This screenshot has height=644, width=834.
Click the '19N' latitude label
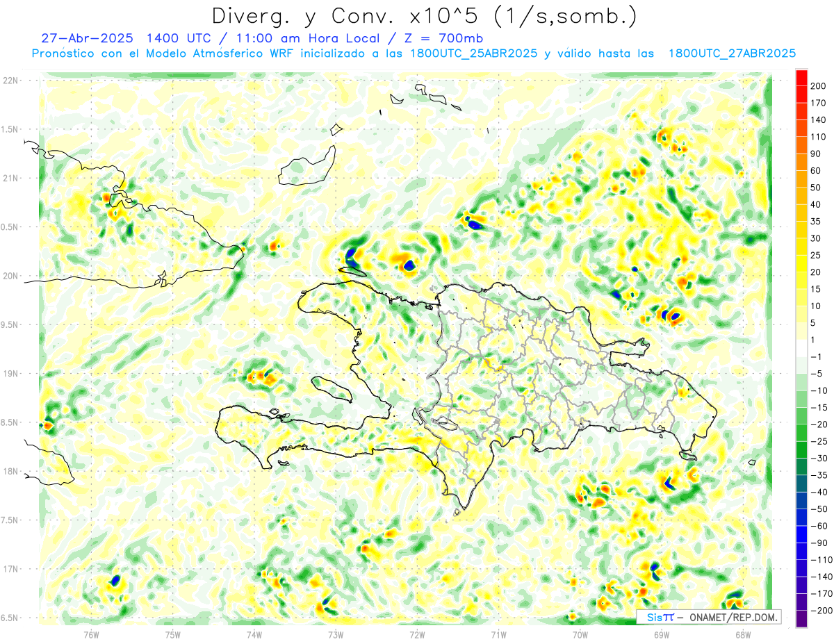[x=10, y=373]
